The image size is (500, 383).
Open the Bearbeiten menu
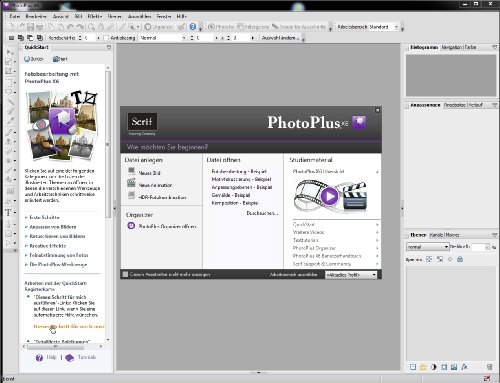(36, 16)
